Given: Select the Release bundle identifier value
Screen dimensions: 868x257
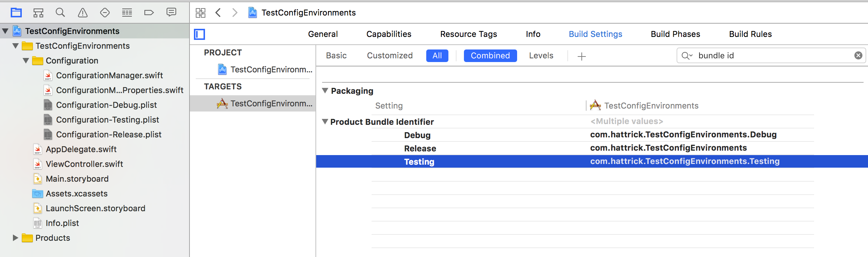Looking at the screenshot, I should point(669,148).
